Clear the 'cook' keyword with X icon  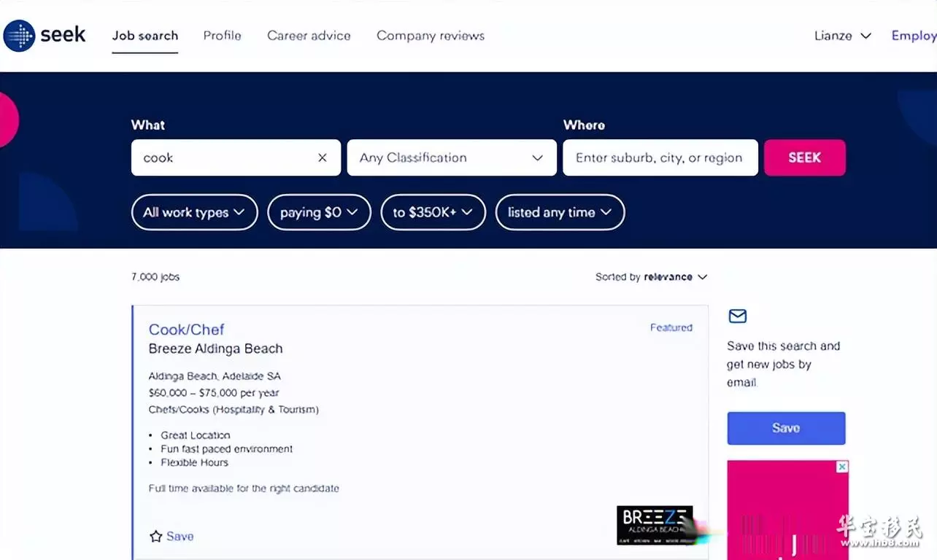[323, 157]
